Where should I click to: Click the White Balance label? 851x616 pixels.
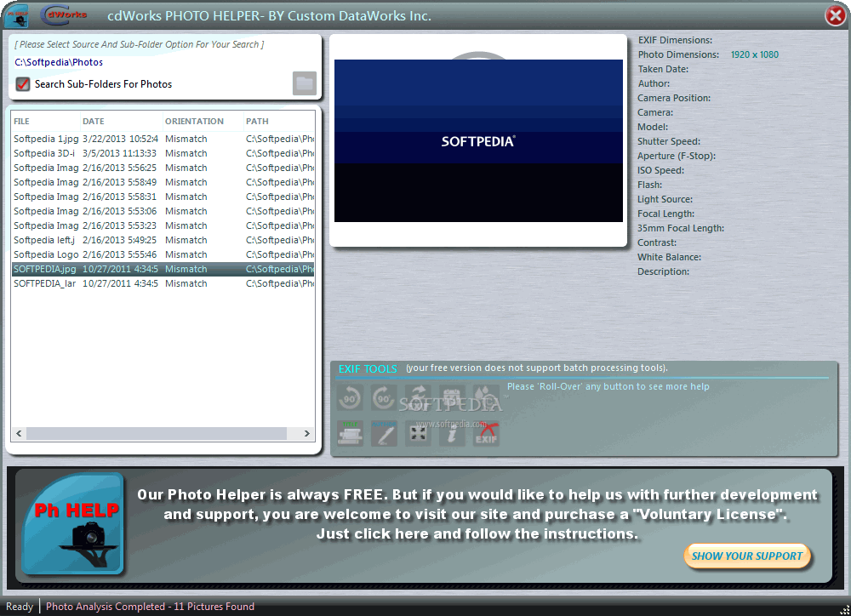[x=670, y=257]
